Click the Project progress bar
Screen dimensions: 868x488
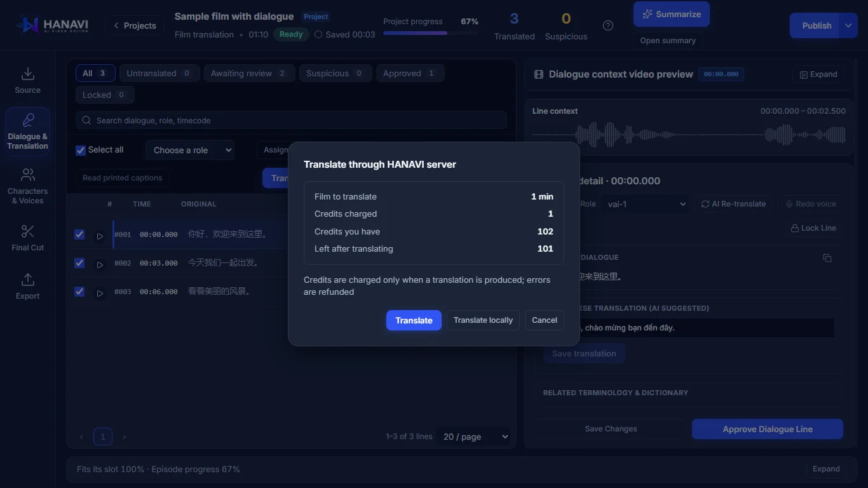(430, 33)
